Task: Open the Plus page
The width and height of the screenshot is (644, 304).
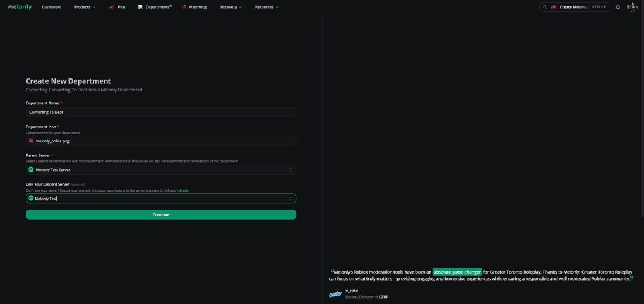Action: click(122, 7)
